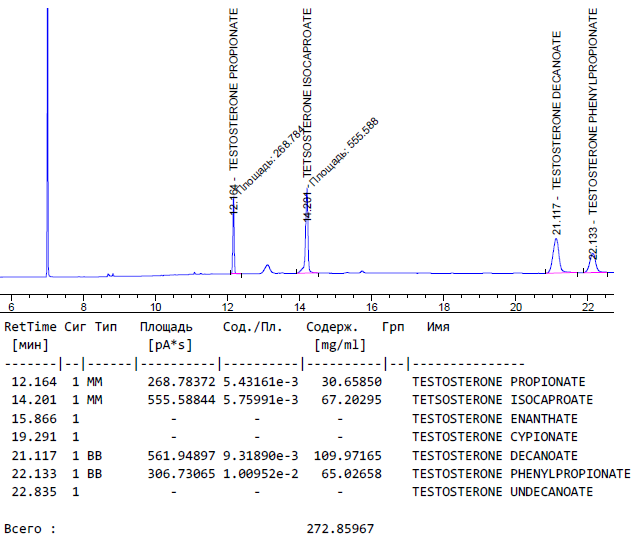Click the total value 272.85967
This screenshot has height=539, width=637.
click(340, 528)
